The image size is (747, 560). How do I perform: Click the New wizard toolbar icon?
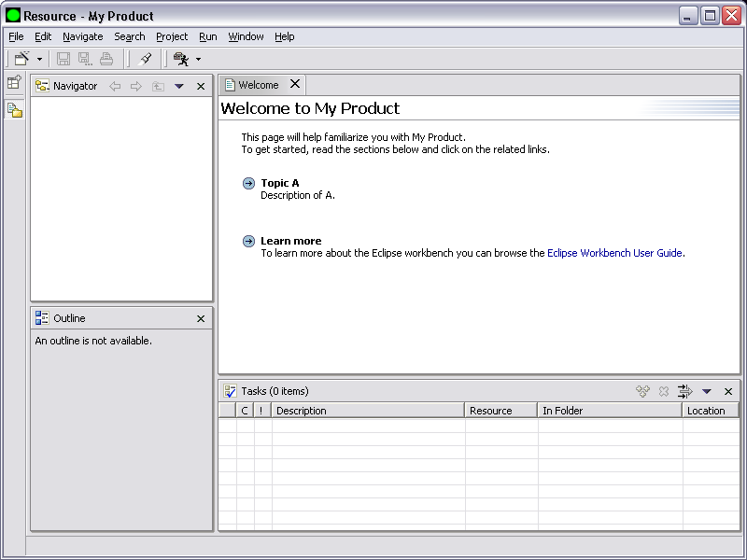[22, 59]
